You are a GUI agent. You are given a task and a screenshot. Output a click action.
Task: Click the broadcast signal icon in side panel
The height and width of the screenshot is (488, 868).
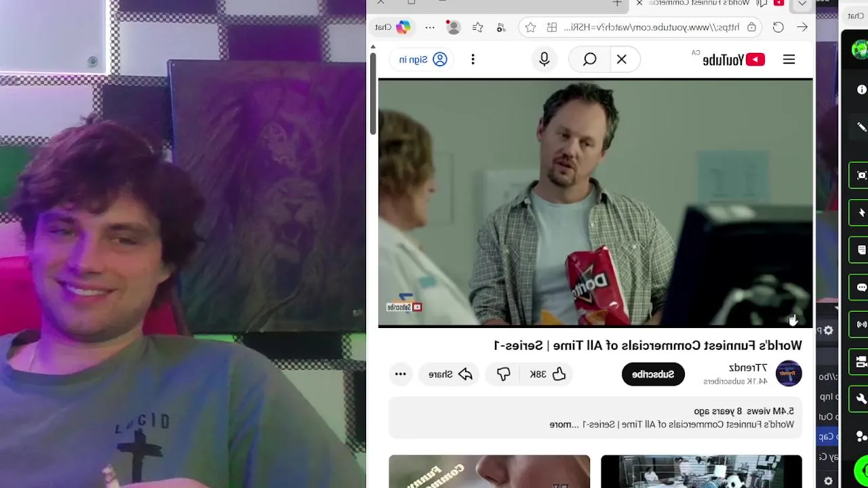[861, 325]
